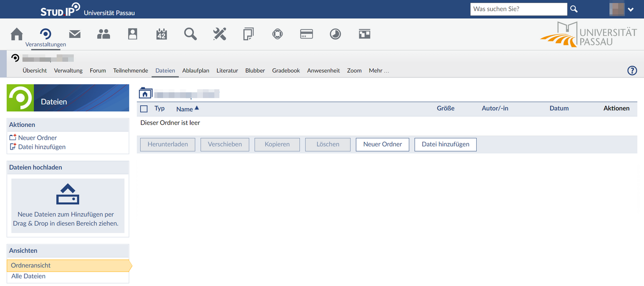Open the profile portrait icon
Screen dimensions: 644x286
(132, 34)
